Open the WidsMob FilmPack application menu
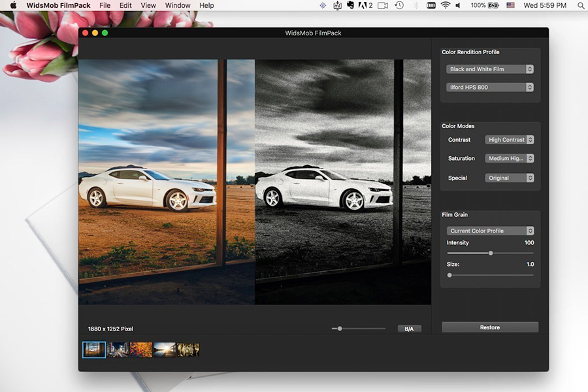The height and width of the screenshot is (392, 588). [59, 5]
